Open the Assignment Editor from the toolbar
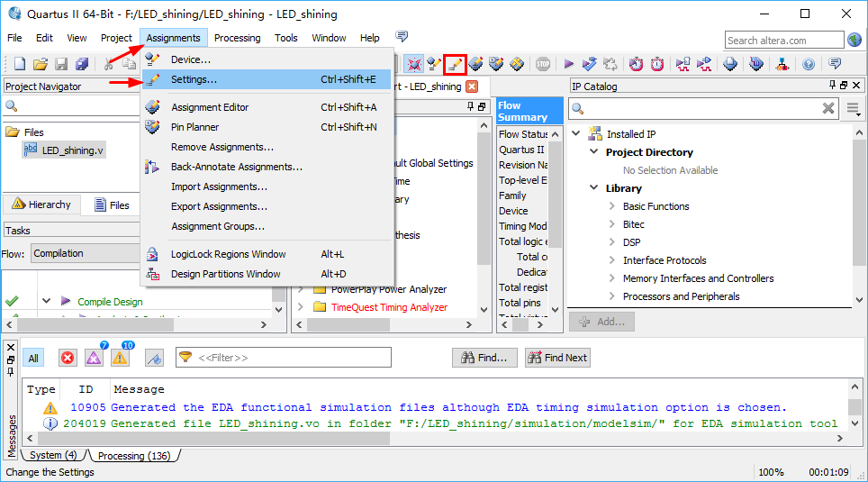The height and width of the screenshot is (482, 868). (x=475, y=64)
